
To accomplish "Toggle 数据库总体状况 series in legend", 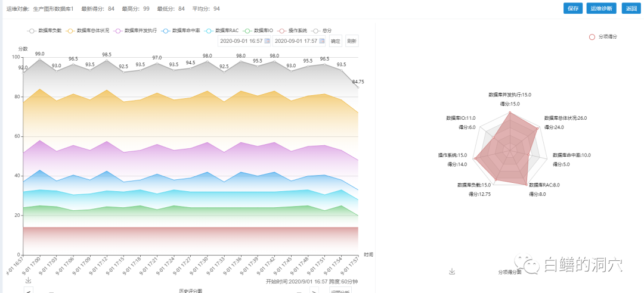I will [88, 30].
